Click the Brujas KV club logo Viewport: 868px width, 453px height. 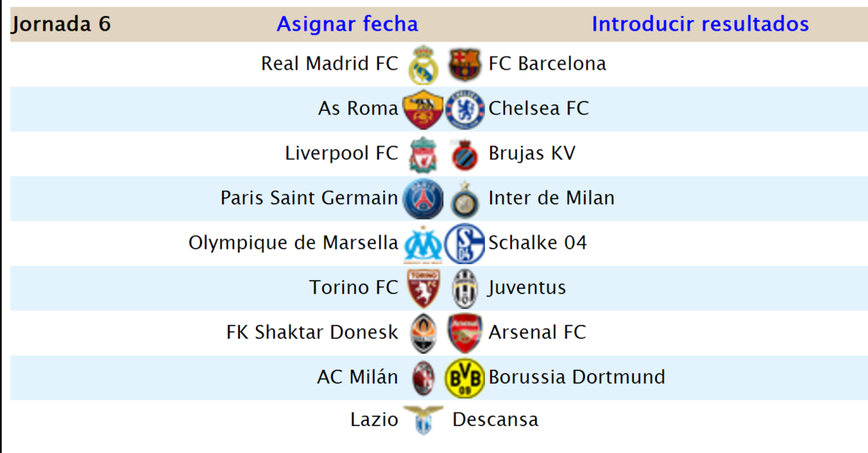coord(465,154)
